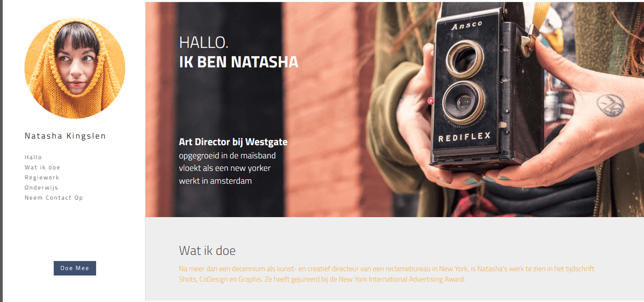Click Natasha's circular profile photo
The width and height of the screenshot is (644, 302).
(x=75, y=68)
